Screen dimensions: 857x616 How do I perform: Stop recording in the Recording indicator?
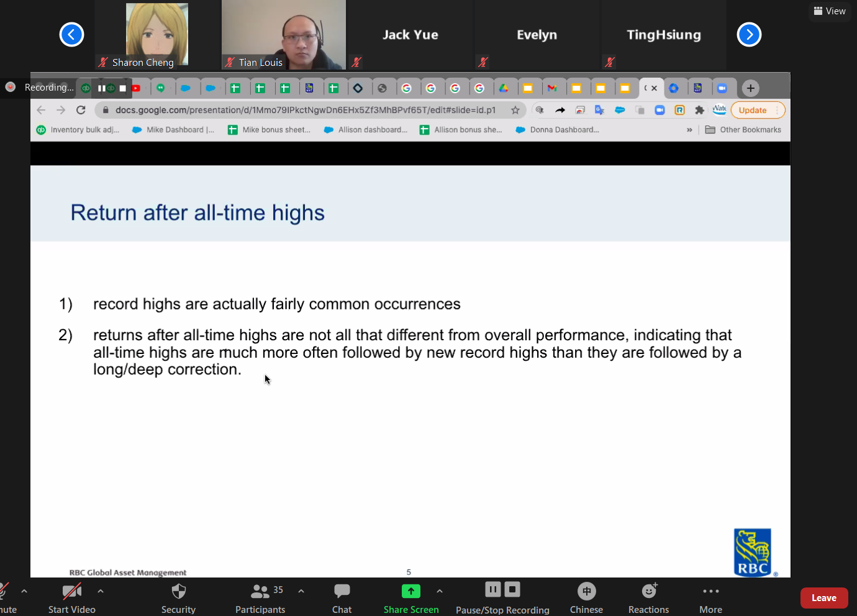[123, 88]
